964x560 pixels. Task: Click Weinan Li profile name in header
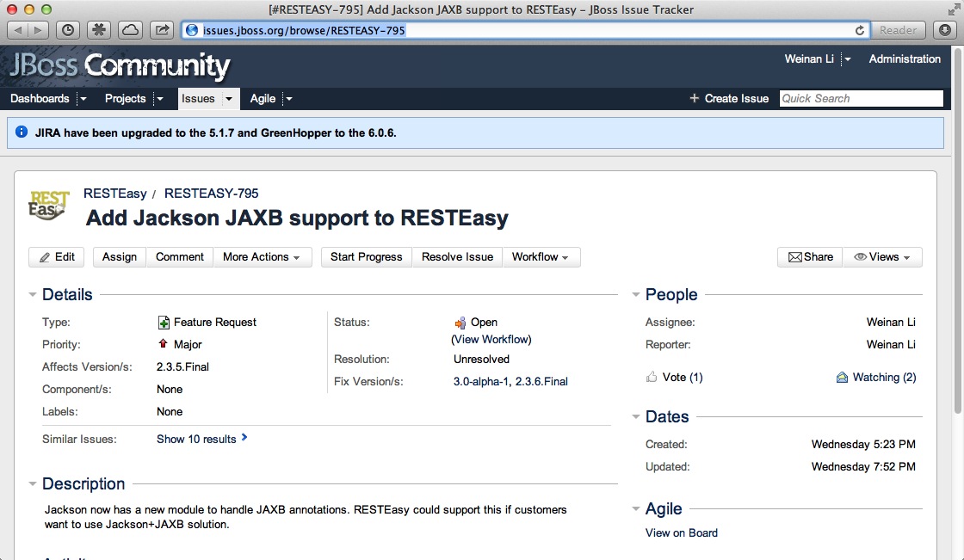tap(809, 59)
